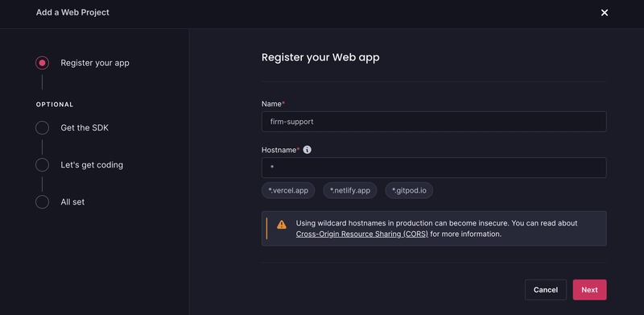Select the All set step circle
This screenshot has height=315, width=644.
coord(42,202)
